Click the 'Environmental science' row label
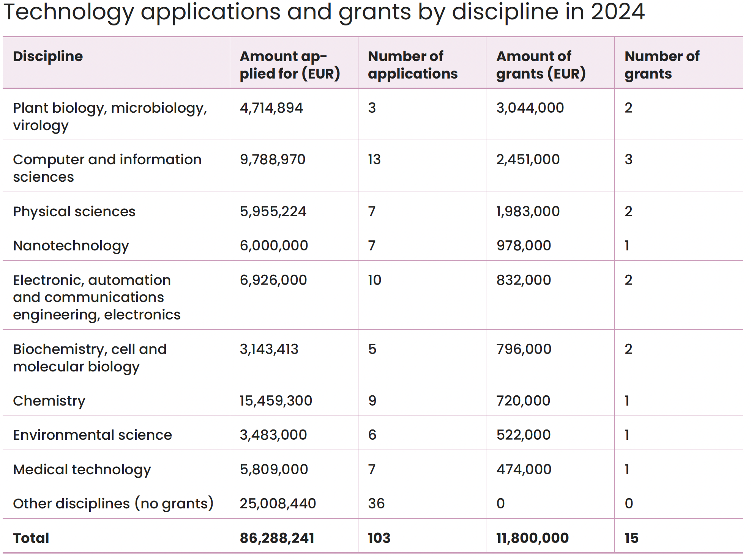751x560 pixels. click(x=92, y=435)
